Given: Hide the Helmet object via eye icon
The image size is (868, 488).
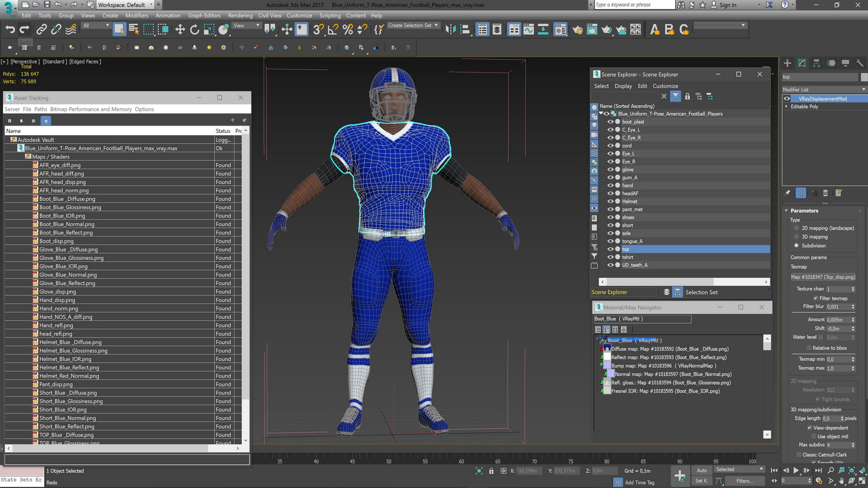Looking at the screenshot, I should pyautogui.click(x=610, y=202).
